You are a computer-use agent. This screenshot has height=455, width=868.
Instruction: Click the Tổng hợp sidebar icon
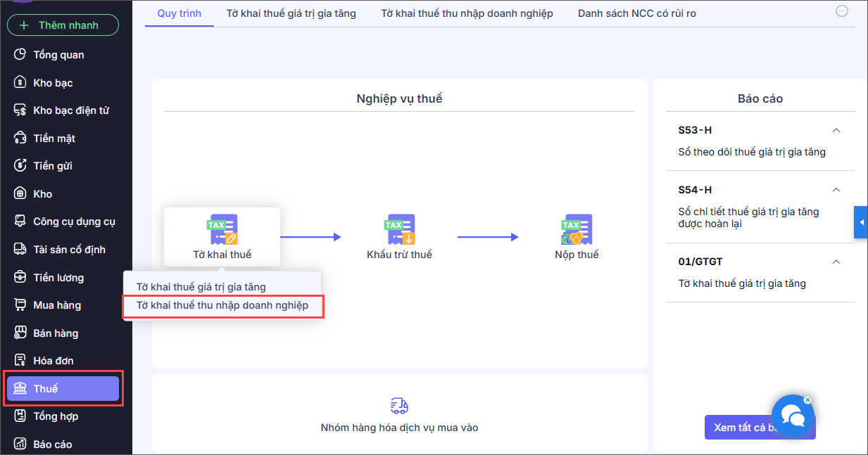[20, 416]
